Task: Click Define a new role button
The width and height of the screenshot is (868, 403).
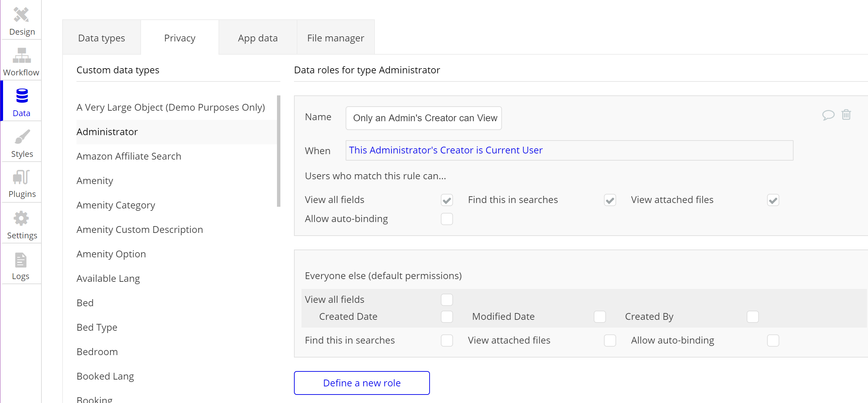Action: [362, 383]
